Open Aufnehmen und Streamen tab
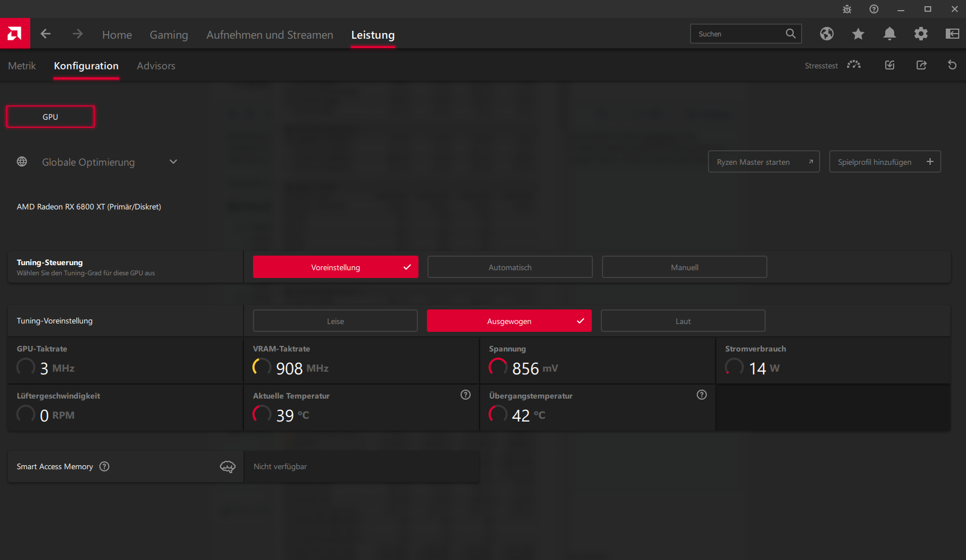The height and width of the screenshot is (560, 966). click(x=270, y=35)
